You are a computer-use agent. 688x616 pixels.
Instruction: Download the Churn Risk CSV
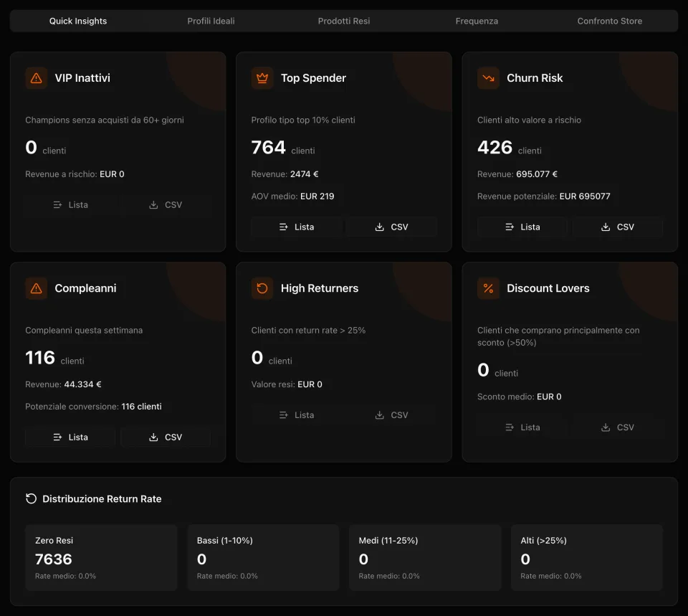pyautogui.click(x=618, y=227)
